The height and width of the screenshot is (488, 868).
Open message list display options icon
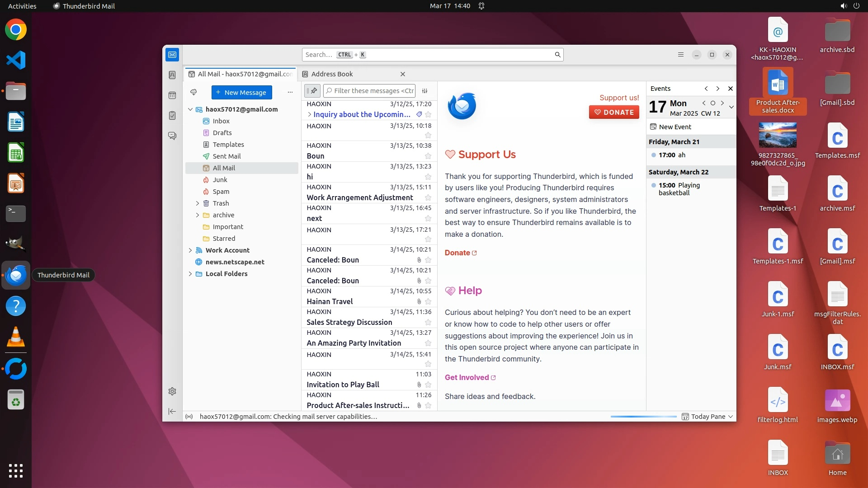(425, 91)
